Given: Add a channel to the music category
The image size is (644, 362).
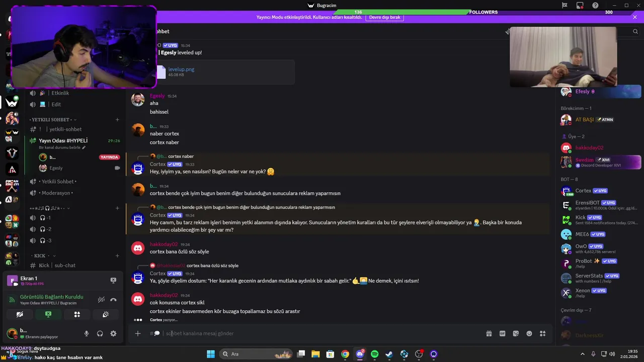Looking at the screenshot, I should coord(117,208).
